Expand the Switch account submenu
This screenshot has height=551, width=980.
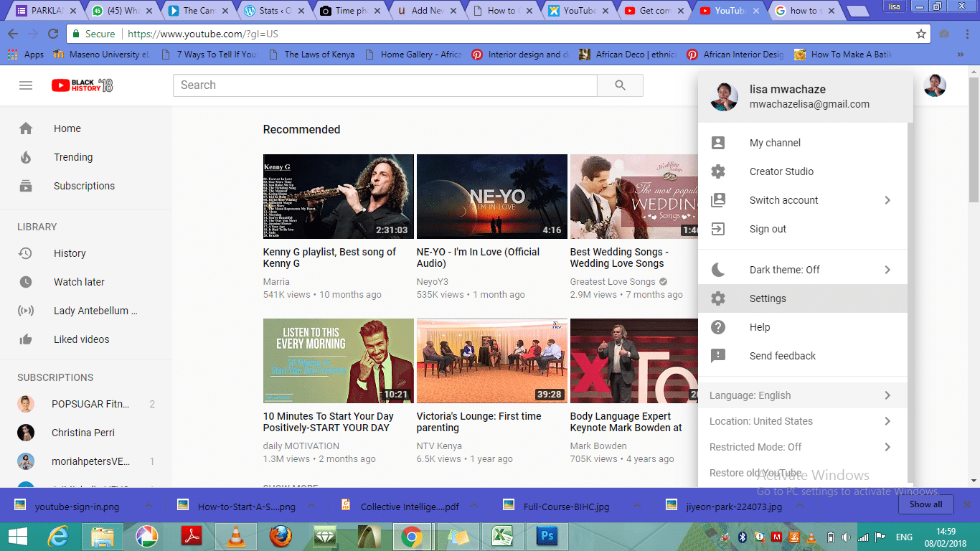pyautogui.click(x=783, y=200)
